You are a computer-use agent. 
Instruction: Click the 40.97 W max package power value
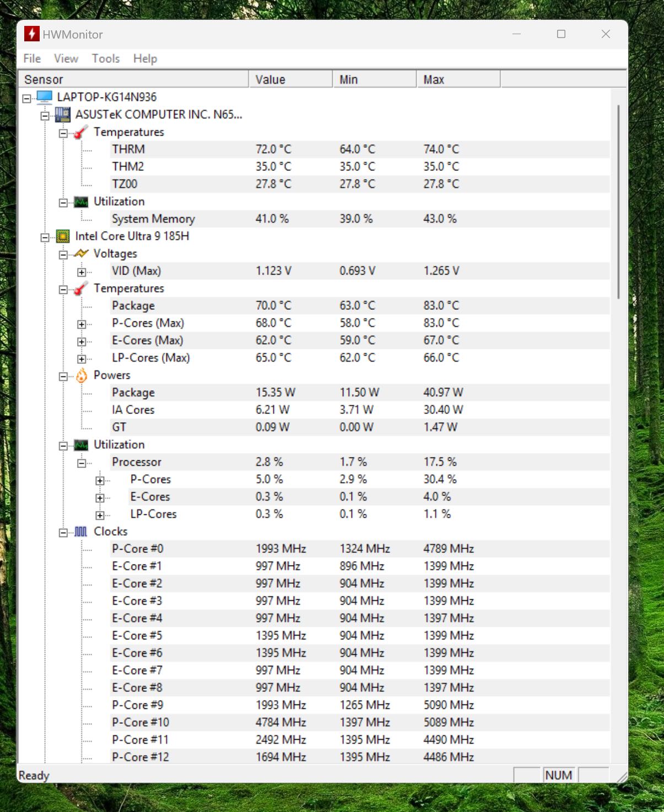[444, 392]
